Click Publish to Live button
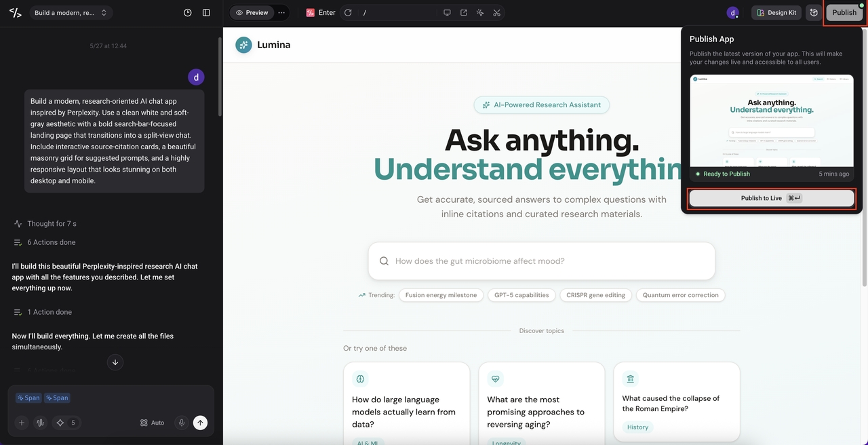The image size is (868, 445). [x=772, y=198]
